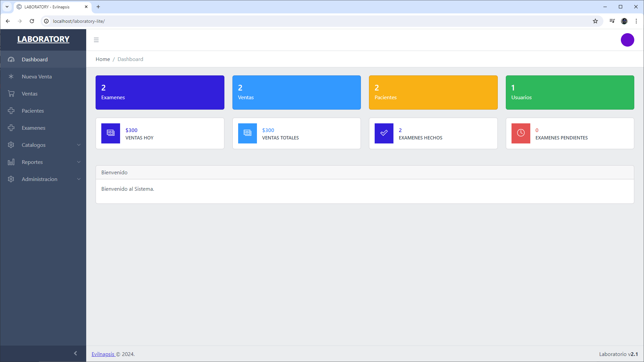Image resolution: width=644 pixels, height=362 pixels.
Task: Click the Examenes Pendientes clock icon
Action: pos(521,133)
